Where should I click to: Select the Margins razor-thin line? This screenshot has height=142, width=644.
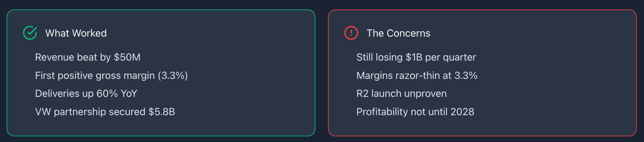(417, 75)
